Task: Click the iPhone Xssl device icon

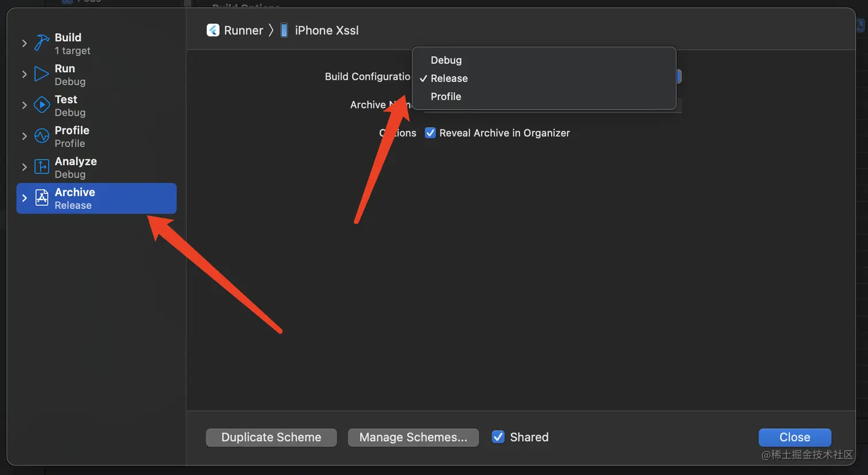Action: [284, 30]
